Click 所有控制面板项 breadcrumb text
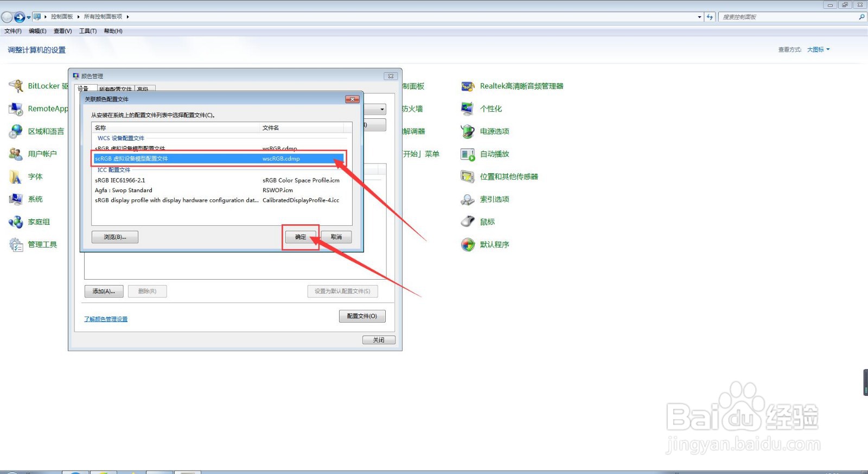 (103, 17)
